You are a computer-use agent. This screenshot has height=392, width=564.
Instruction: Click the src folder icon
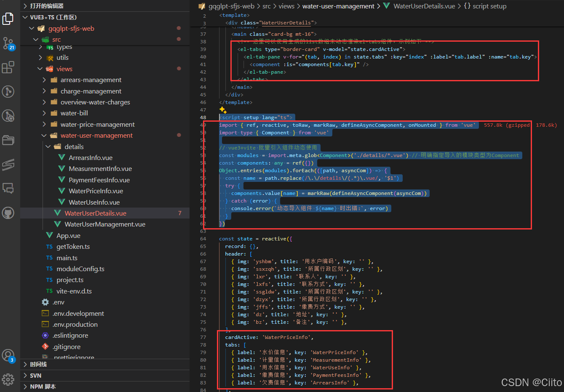[x=45, y=40]
